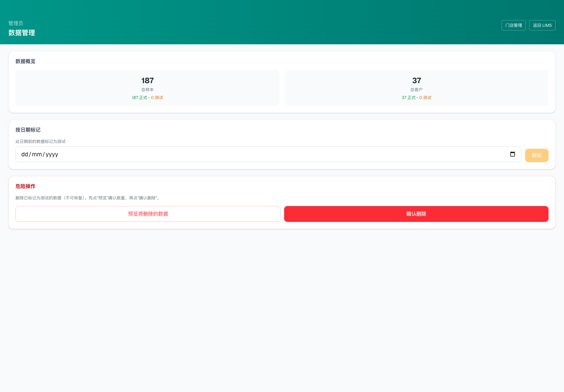
Task: Click the orange 标记 button
Action: click(x=537, y=155)
